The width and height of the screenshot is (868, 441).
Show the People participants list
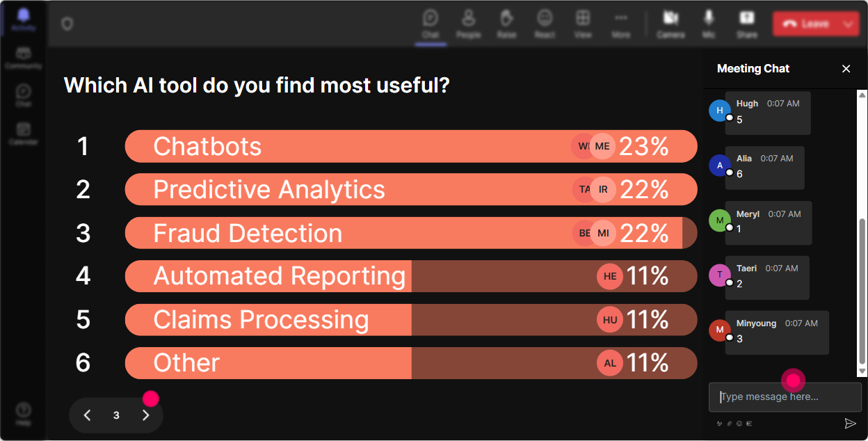point(469,24)
